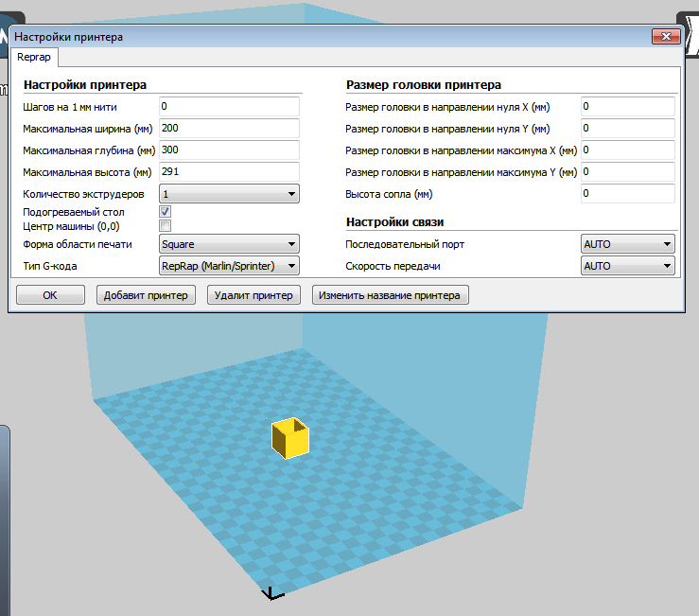699x616 pixels.
Task: Click the dialog title bar icon
Action: click(8, 37)
